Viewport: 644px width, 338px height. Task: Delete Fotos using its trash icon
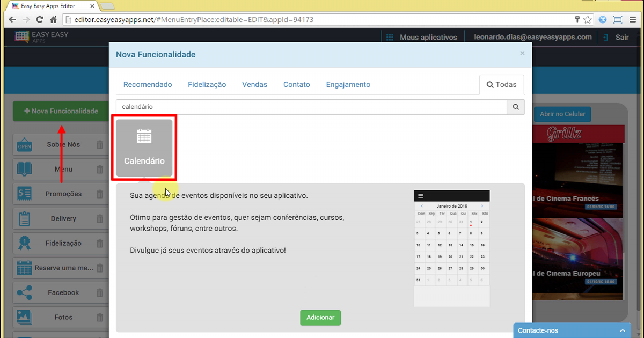[x=99, y=317]
